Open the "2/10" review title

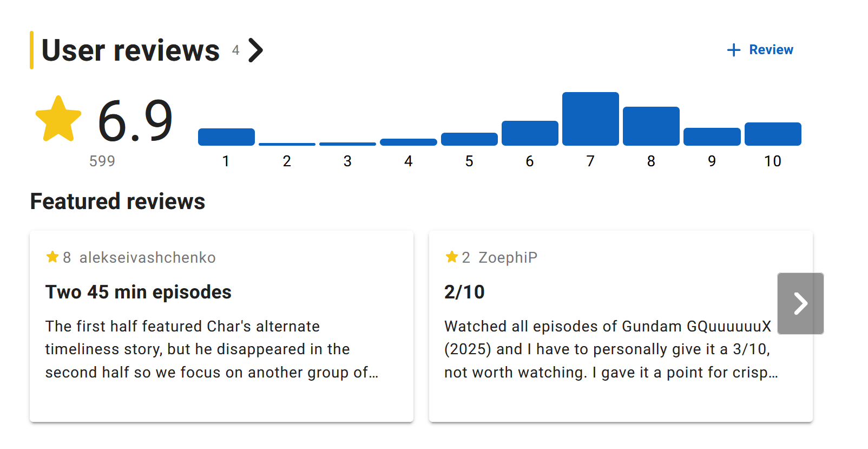[464, 292]
